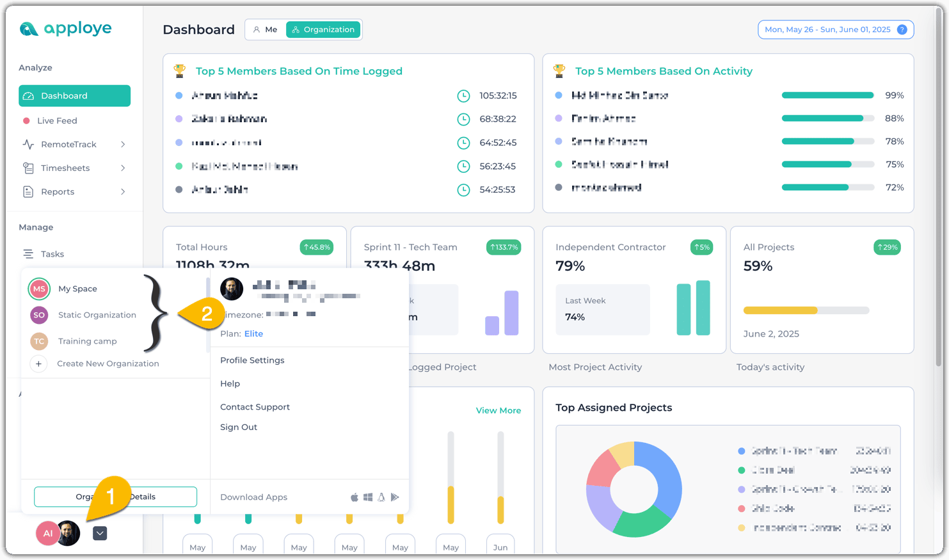Select the My Space organization avatar
Screen dimensions: 949x560
pos(39,289)
